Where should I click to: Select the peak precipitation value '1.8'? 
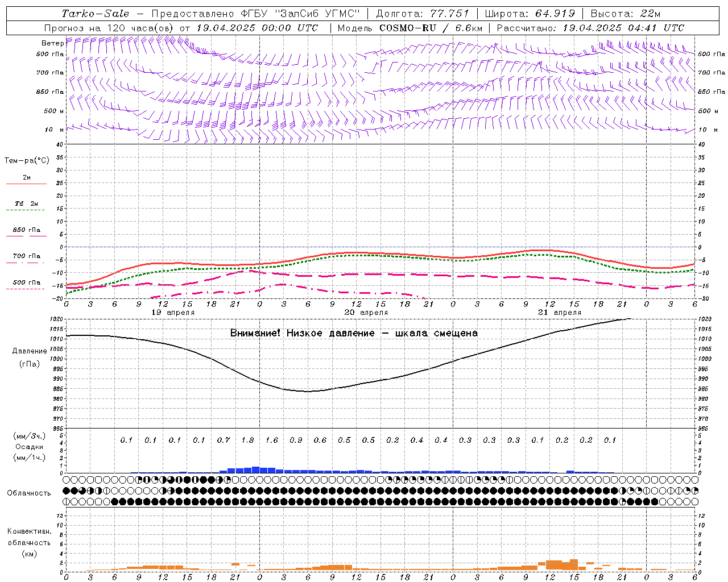[x=247, y=440]
